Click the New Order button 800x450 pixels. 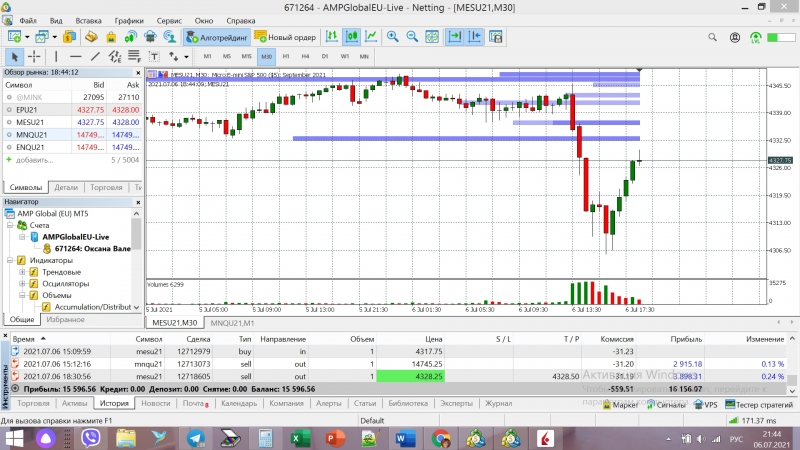285,37
